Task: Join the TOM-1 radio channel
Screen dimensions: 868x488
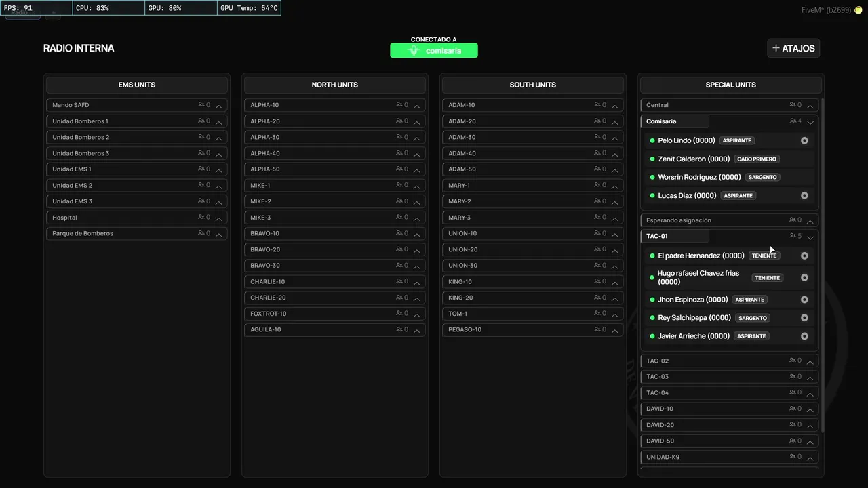Action: 533,314
